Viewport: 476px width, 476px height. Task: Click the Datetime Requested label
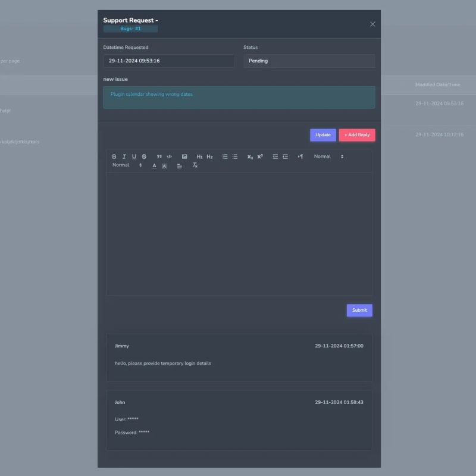pos(126,48)
